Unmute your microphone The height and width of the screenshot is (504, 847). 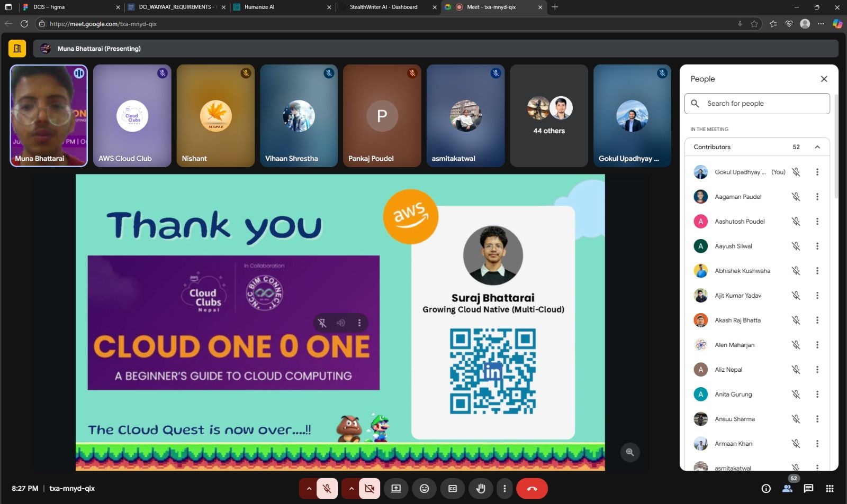point(327,488)
